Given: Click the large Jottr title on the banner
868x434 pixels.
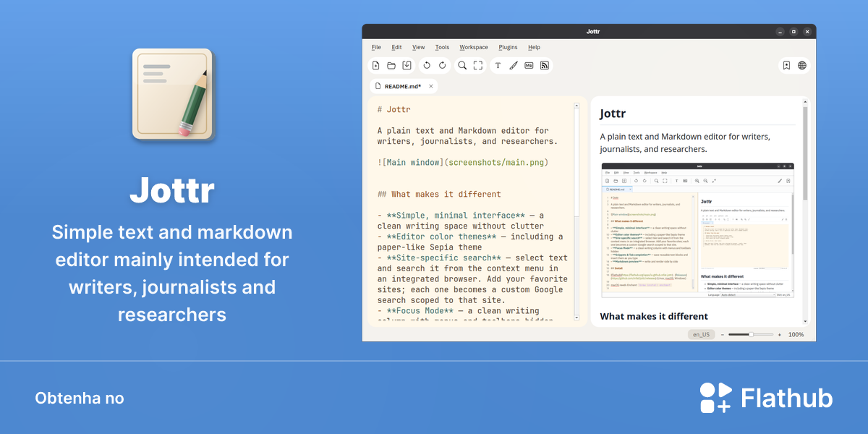Looking at the screenshot, I should [172, 190].
